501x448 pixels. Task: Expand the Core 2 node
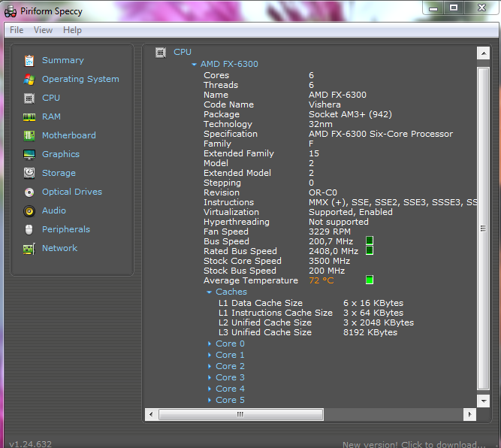point(210,366)
